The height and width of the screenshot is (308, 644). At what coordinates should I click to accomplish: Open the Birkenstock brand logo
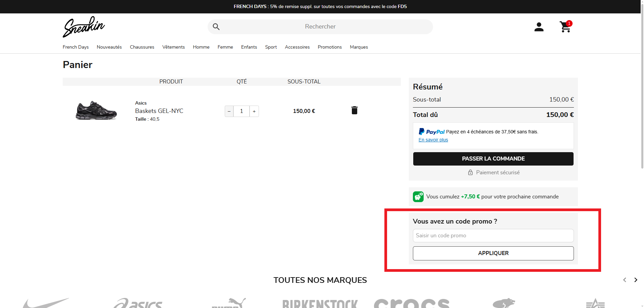tap(320, 304)
